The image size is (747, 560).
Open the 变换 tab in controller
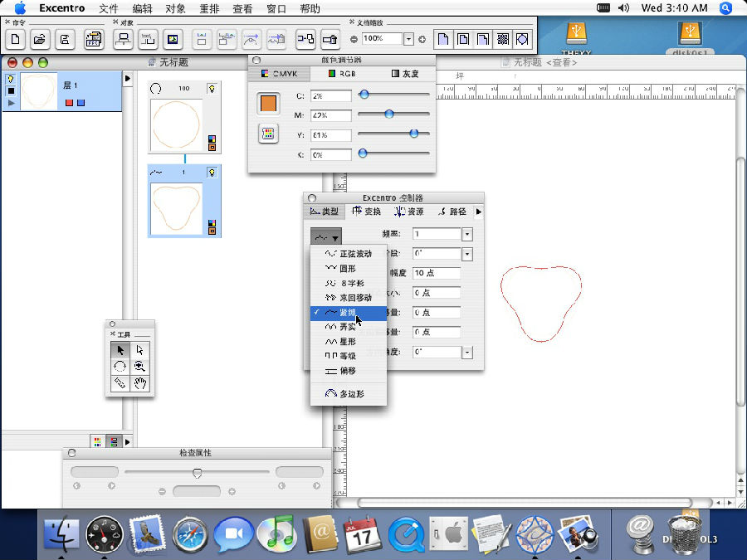[x=367, y=212]
